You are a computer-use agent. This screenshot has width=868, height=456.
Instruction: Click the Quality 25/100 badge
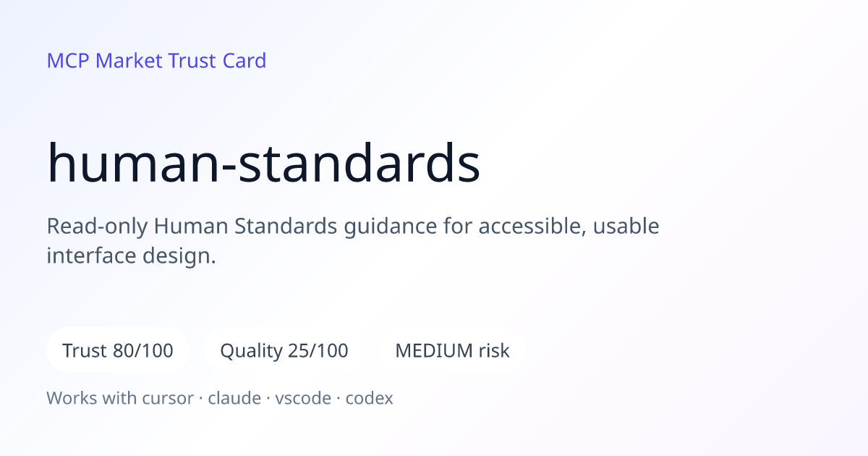284,350
